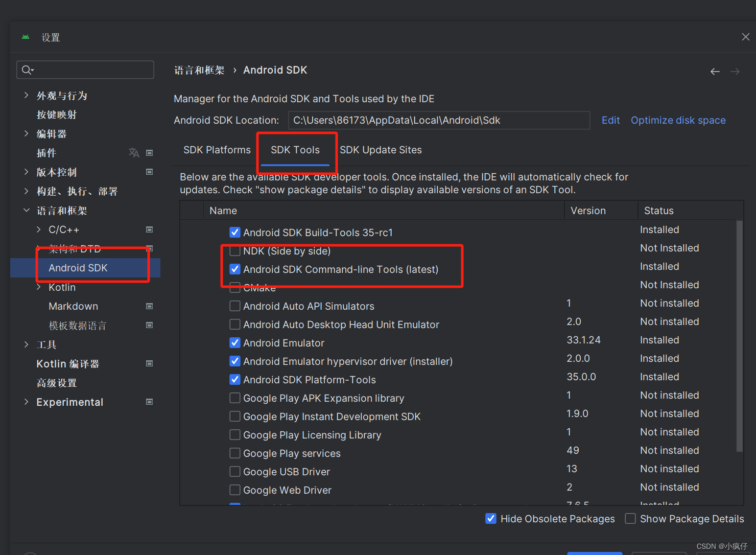Open 高级设置 page
The height and width of the screenshot is (555, 756).
57,383
